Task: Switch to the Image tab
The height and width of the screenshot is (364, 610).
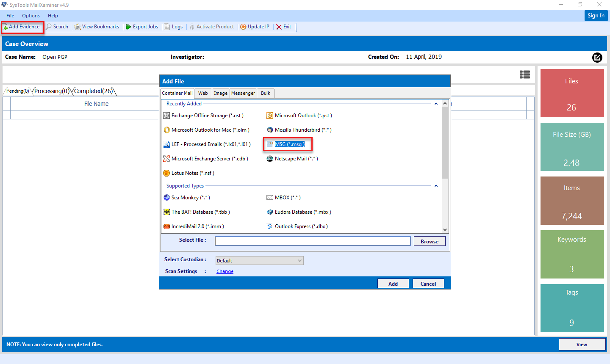Action: (x=221, y=93)
